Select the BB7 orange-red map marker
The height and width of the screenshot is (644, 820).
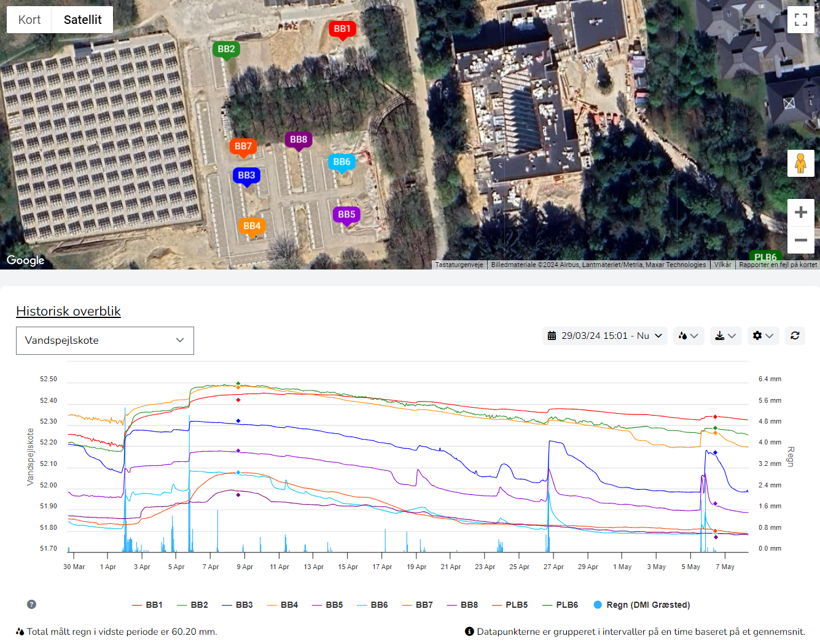tap(243, 147)
